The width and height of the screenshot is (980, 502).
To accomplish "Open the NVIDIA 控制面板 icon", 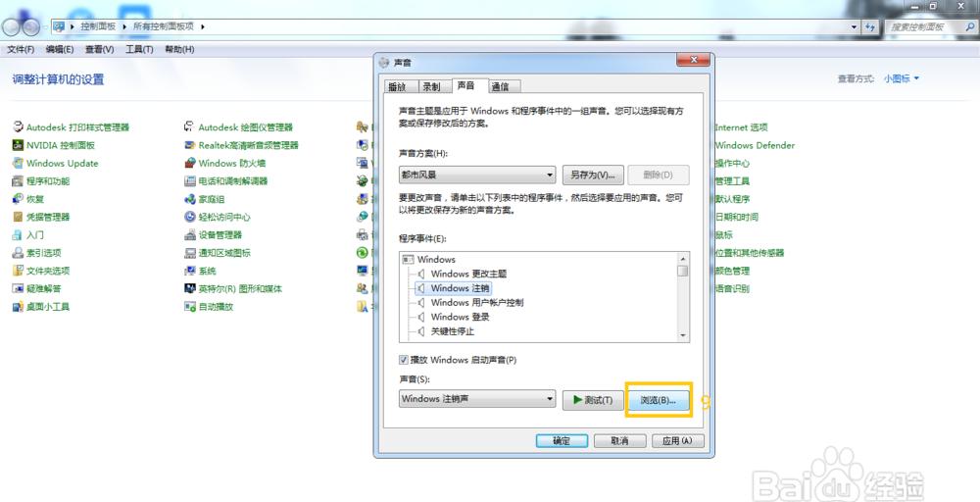I will [18, 145].
